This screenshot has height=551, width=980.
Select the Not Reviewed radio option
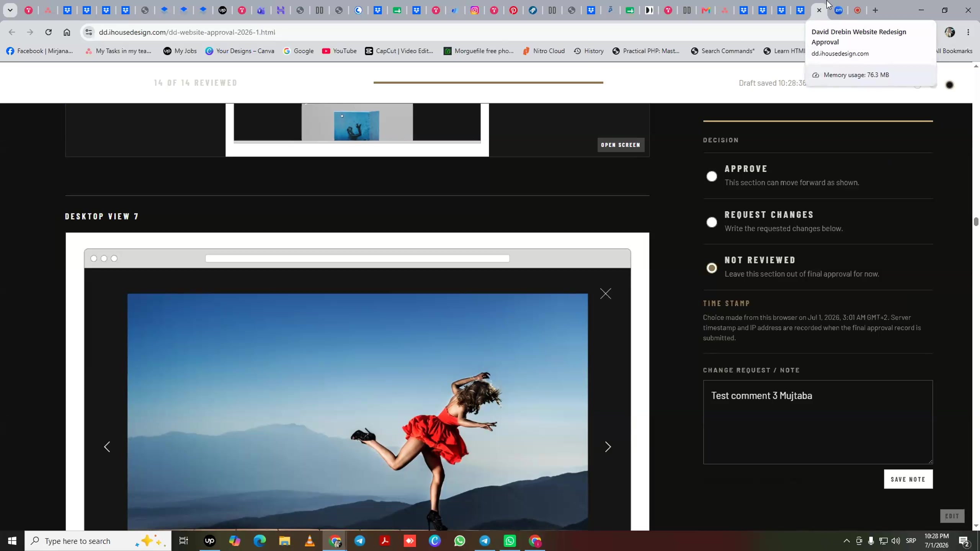(712, 268)
